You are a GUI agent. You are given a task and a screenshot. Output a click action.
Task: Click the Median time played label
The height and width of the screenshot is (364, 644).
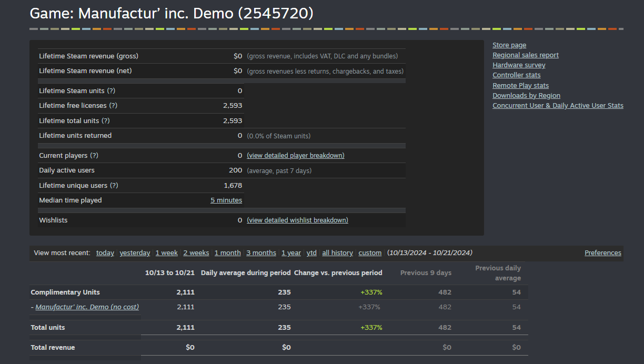coord(71,200)
